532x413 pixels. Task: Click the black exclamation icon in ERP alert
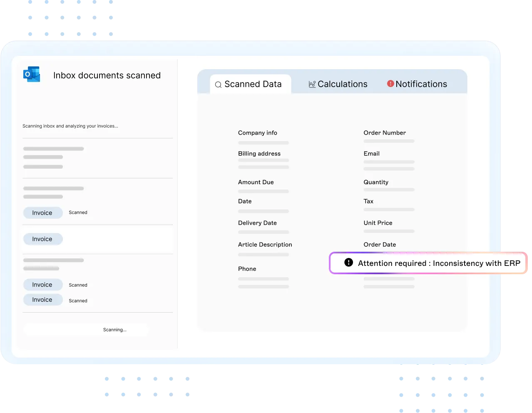point(349,263)
